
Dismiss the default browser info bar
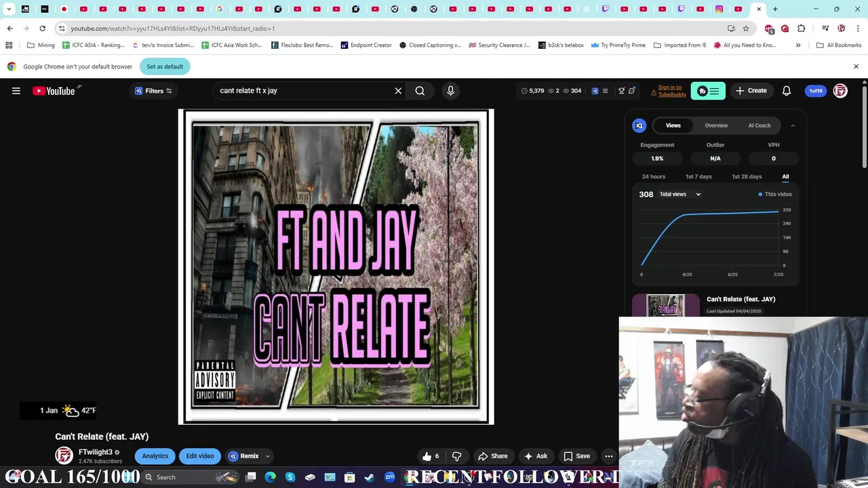click(x=856, y=66)
